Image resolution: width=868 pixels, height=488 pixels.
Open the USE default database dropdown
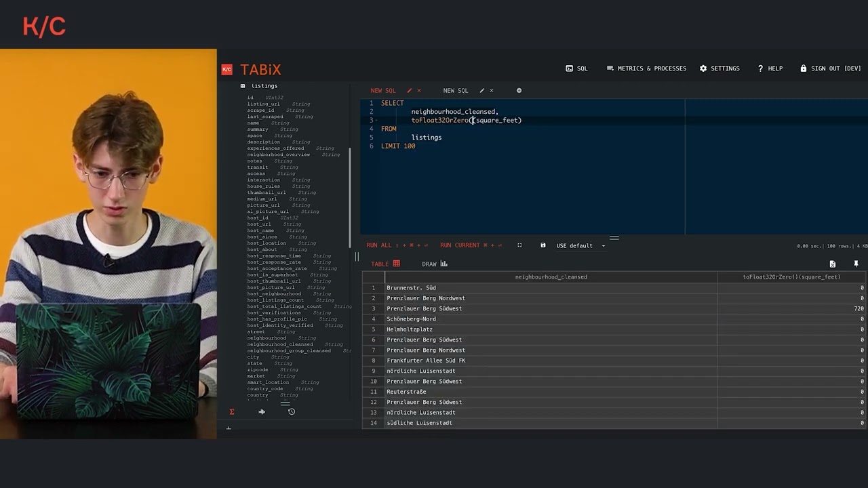tap(580, 246)
